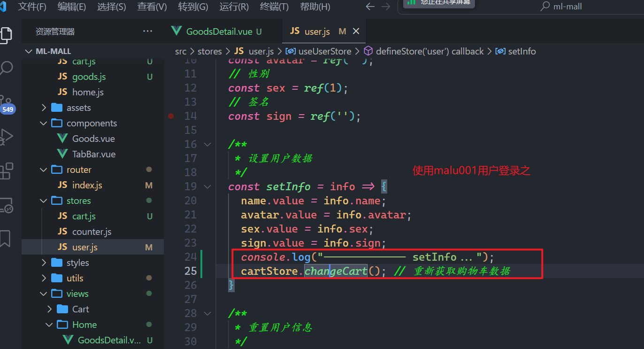644x349 pixels.
Task: Fold the setInfo function at line 19
Action: click(207, 186)
